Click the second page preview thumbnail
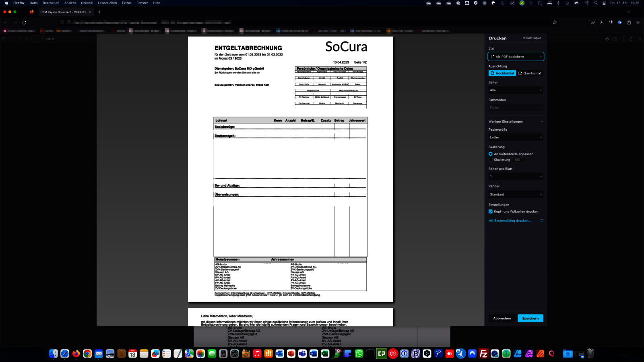The width and height of the screenshot is (644, 362). pos(291,317)
